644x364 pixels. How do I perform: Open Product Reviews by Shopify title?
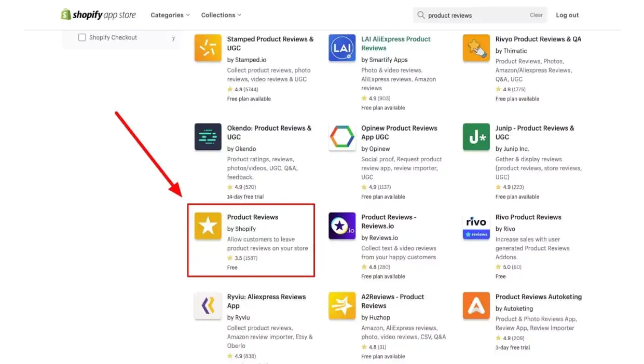point(253,217)
